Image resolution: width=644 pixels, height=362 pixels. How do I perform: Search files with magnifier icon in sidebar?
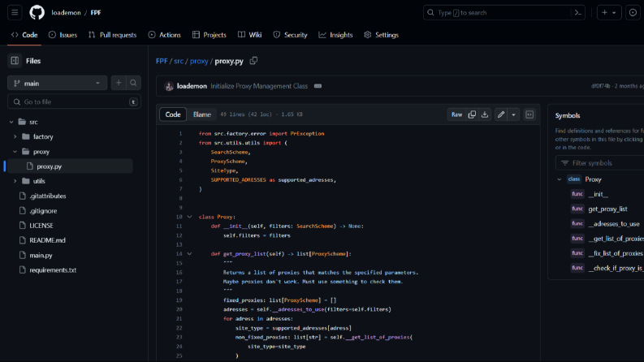[133, 83]
